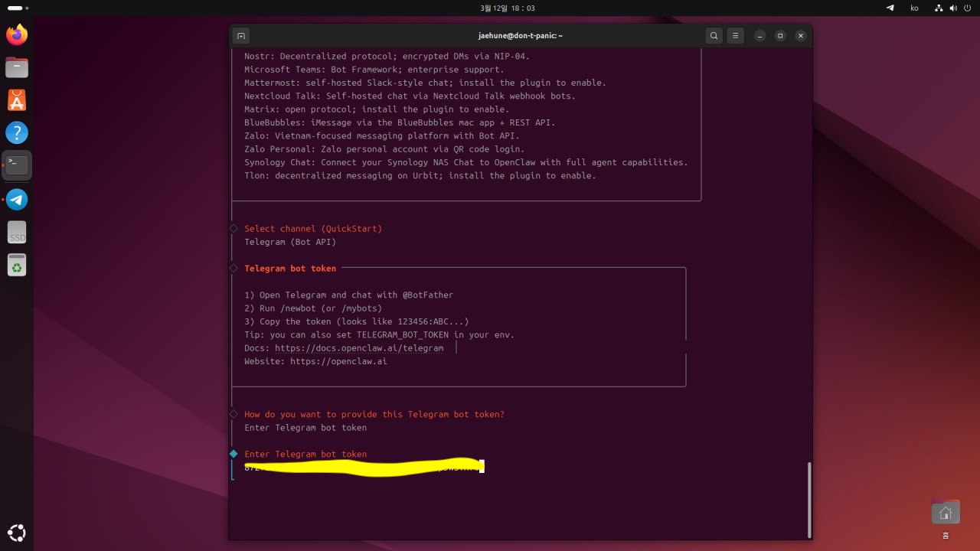Launch Ubuntu App Center from dock
This screenshot has width=980, height=551.
(x=17, y=99)
